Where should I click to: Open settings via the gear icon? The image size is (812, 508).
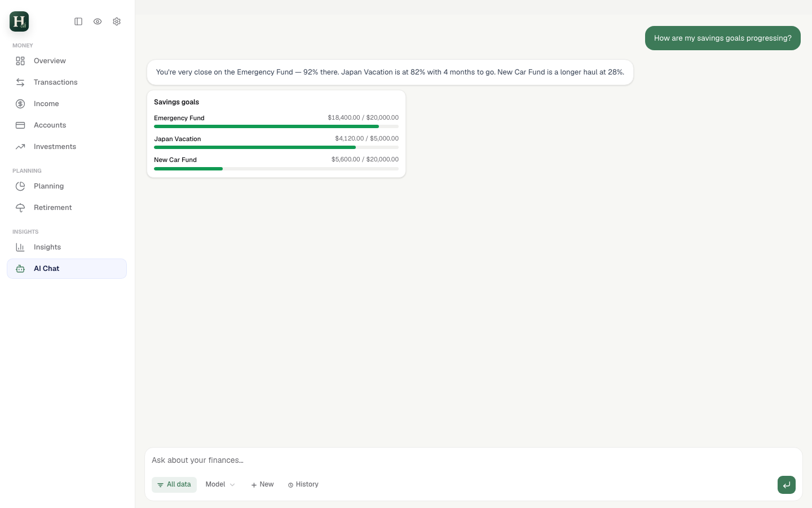click(117, 21)
